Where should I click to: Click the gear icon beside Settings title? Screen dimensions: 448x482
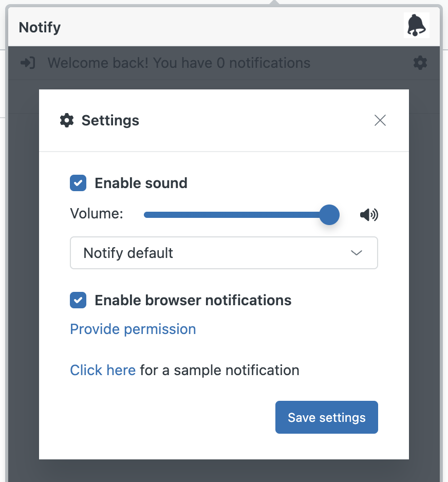pyautogui.click(x=67, y=120)
